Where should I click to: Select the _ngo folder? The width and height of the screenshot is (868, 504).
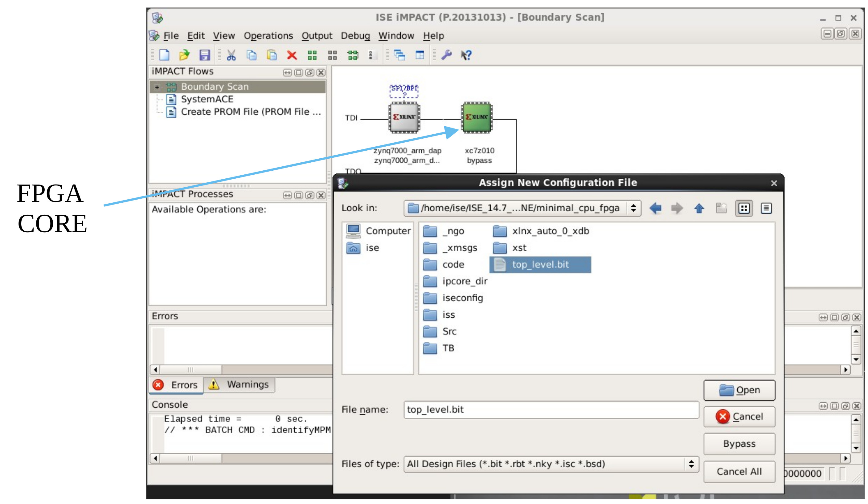[x=444, y=231]
